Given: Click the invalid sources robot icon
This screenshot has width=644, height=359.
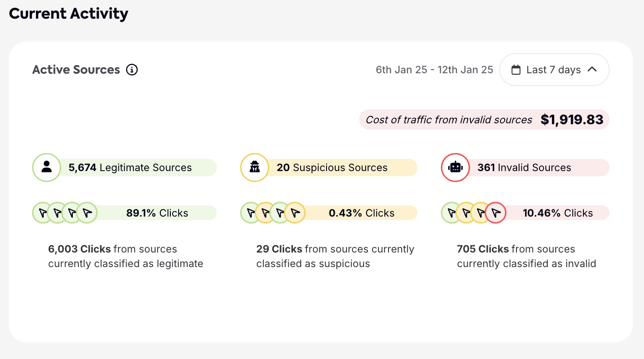Looking at the screenshot, I should [455, 167].
